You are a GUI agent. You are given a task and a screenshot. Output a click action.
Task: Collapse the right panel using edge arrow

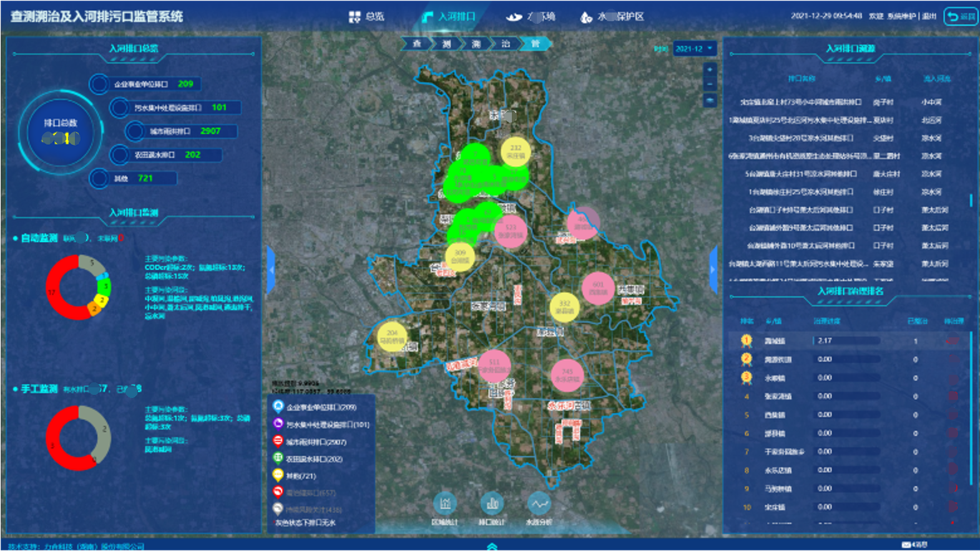(713, 270)
